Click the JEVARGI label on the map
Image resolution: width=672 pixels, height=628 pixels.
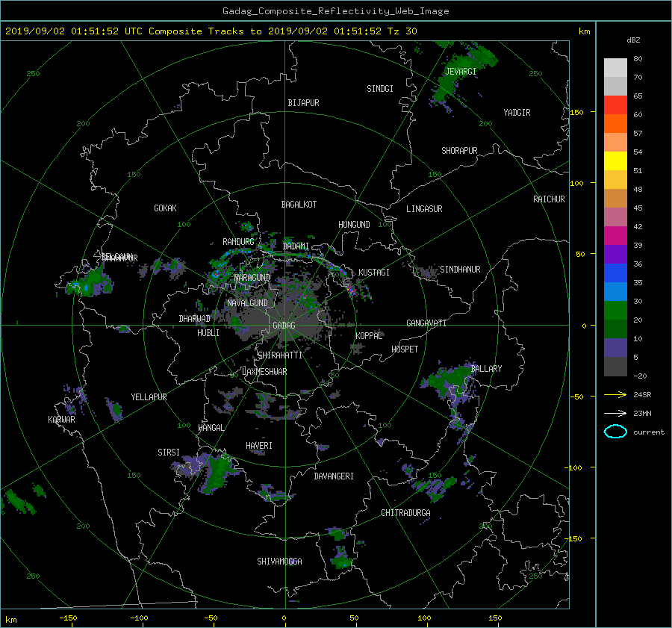coord(461,71)
